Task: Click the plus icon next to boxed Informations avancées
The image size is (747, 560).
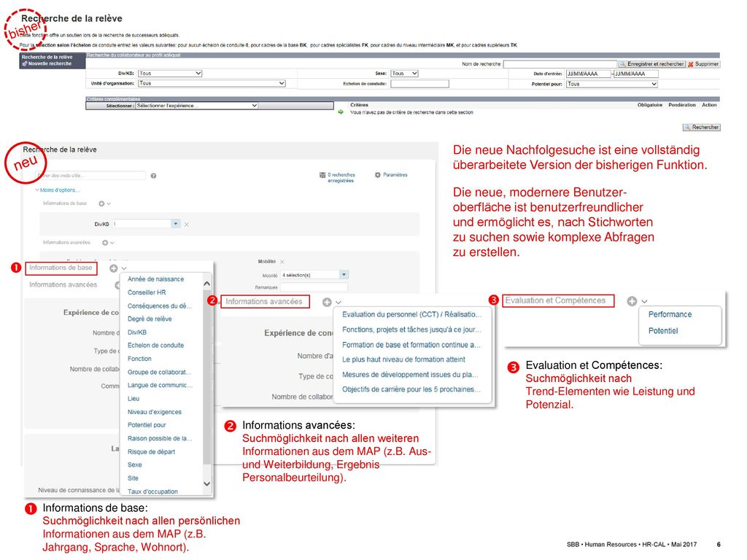Action: pyautogui.click(x=327, y=303)
